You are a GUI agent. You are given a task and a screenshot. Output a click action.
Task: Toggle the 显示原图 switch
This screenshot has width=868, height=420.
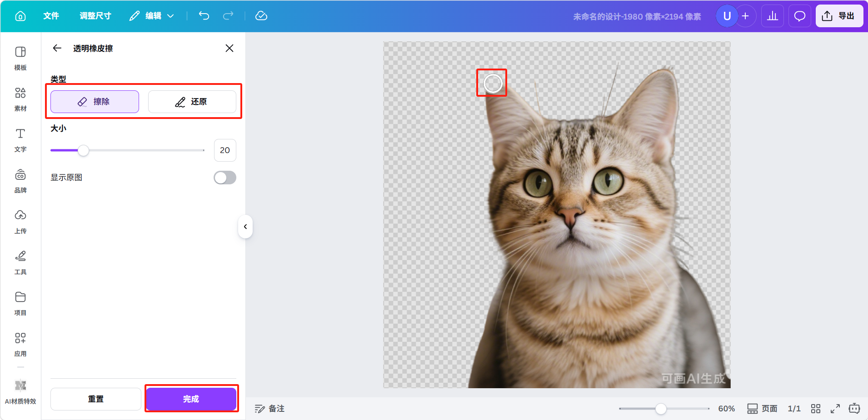(225, 178)
